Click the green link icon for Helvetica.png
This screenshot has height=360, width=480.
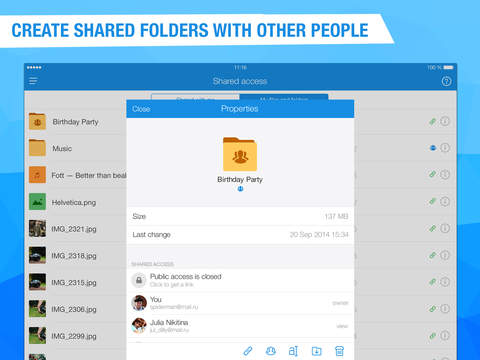pos(432,201)
